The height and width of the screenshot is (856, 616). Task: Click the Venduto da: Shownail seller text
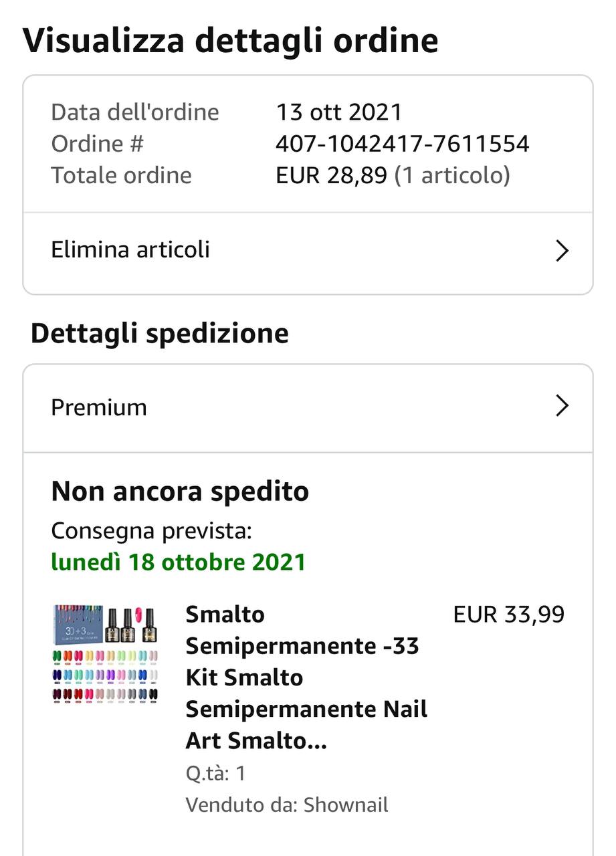tap(287, 805)
